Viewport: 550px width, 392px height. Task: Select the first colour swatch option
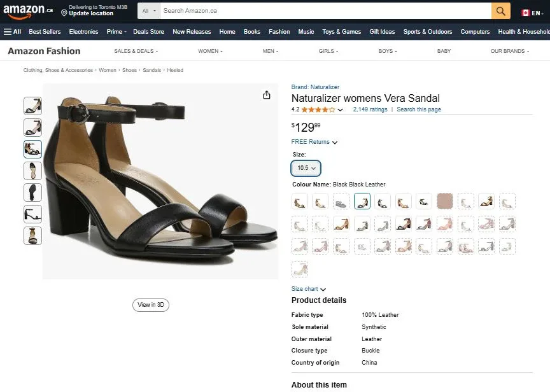click(x=300, y=202)
